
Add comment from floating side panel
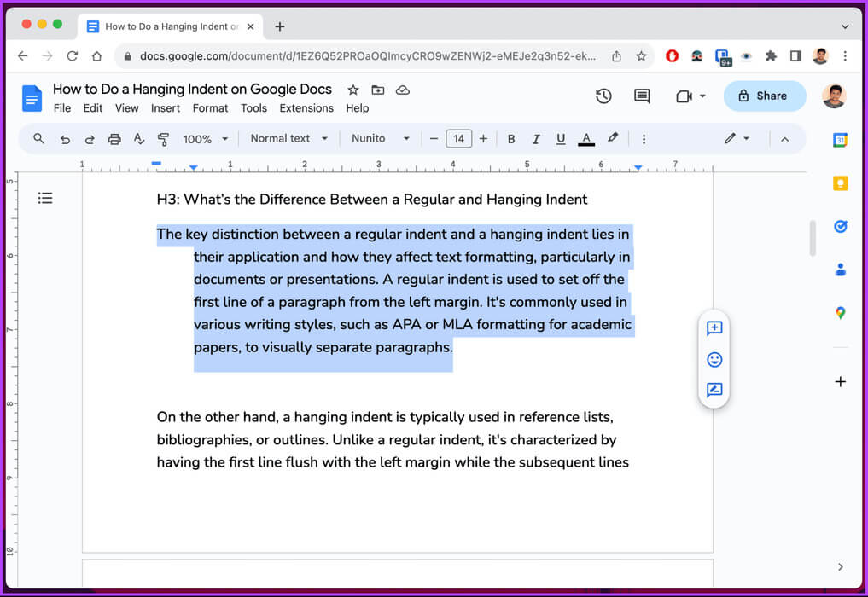coord(714,328)
